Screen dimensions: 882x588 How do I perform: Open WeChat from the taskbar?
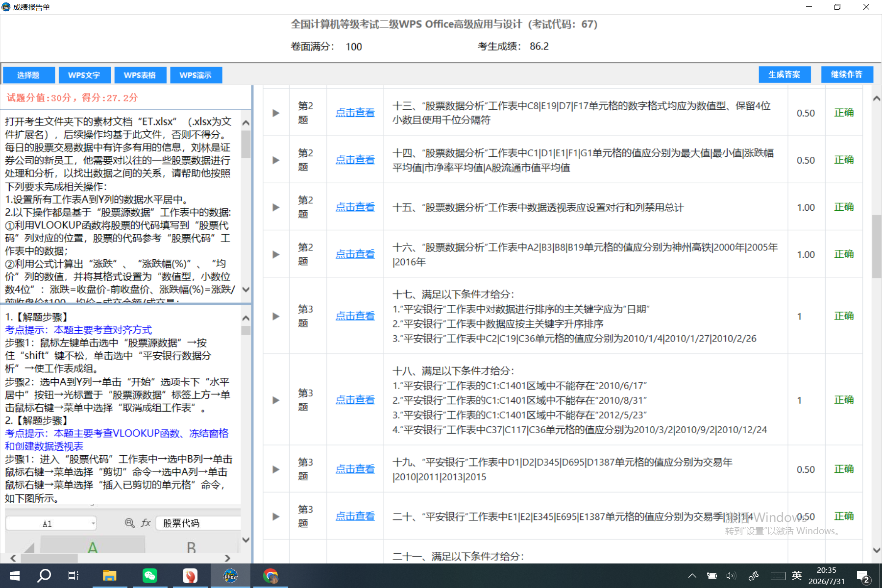150,576
